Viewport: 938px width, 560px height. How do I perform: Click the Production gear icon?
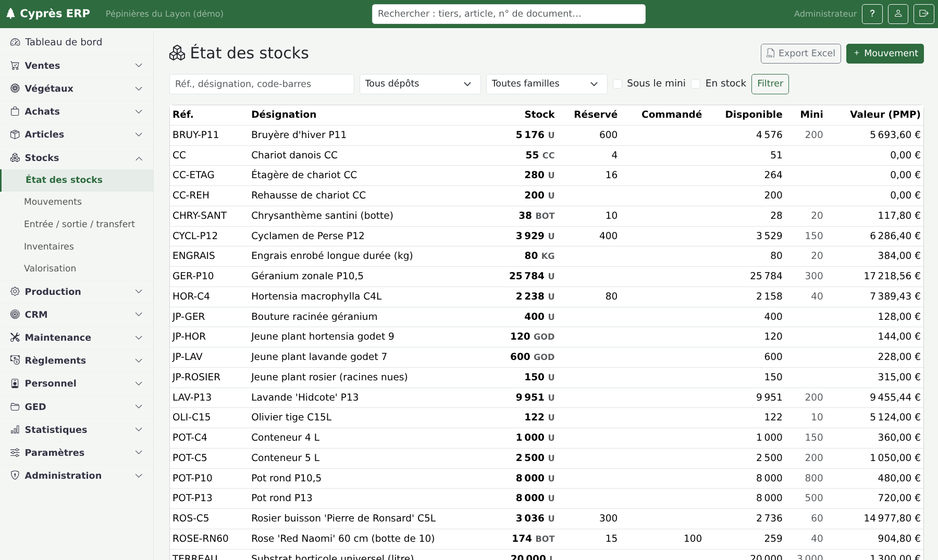15,292
